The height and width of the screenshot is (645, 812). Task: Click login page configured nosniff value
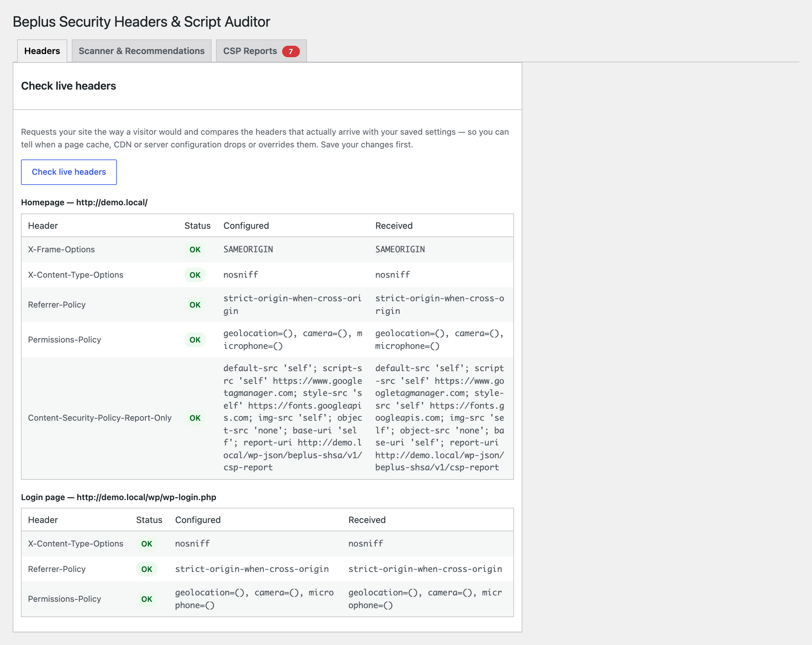click(193, 543)
